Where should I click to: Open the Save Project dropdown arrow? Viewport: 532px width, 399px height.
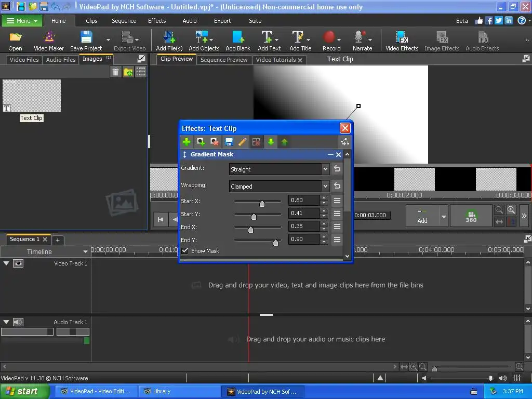click(x=108, y=40)
